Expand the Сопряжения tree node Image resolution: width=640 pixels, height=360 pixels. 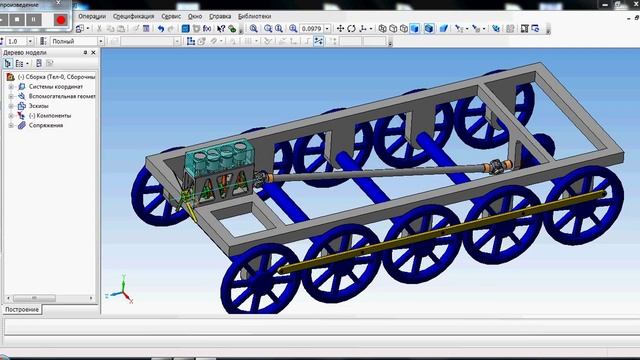coord(11,126)
